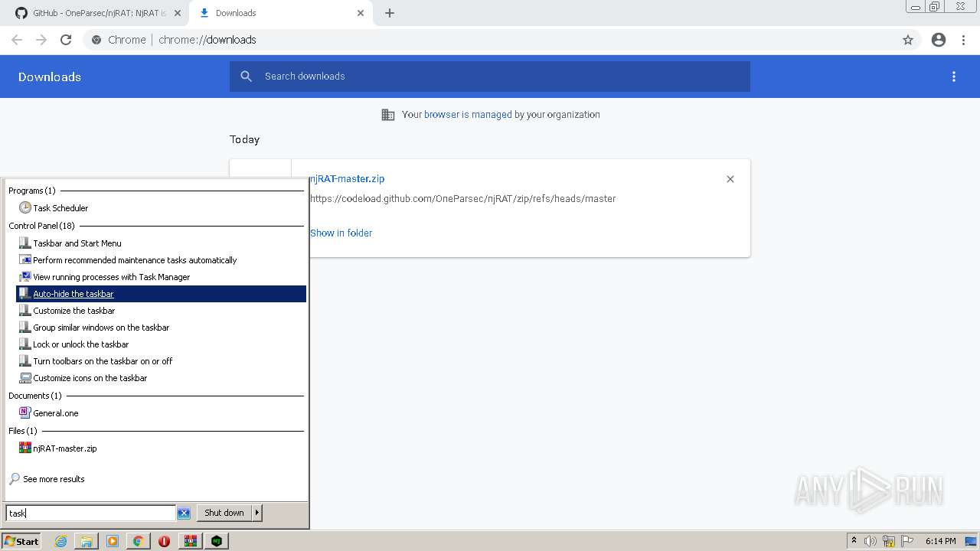Viewport: 980px width, 551px height.
Task: Open the Downloads page more actions menu
Action: point(954,77)
